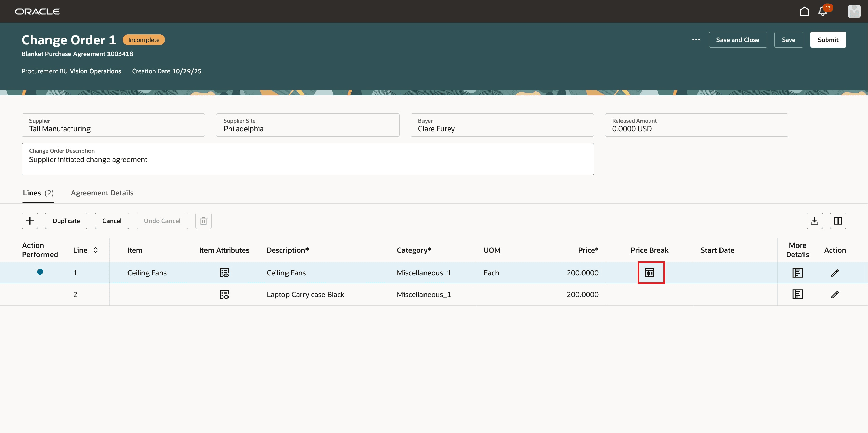Edit line 1 with pencil icon
Image resolution: width=868 pixels, height=433 pixels.
coord(835,273)
